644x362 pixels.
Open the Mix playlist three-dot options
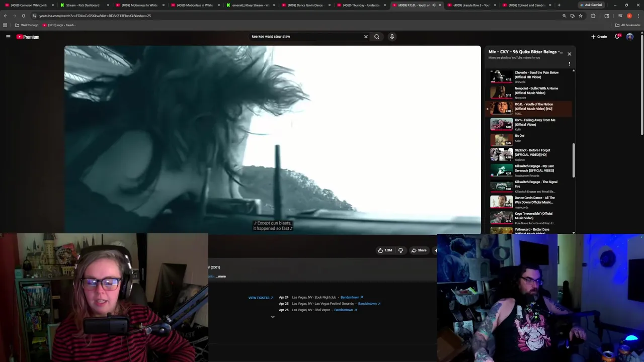coord(570,64)
